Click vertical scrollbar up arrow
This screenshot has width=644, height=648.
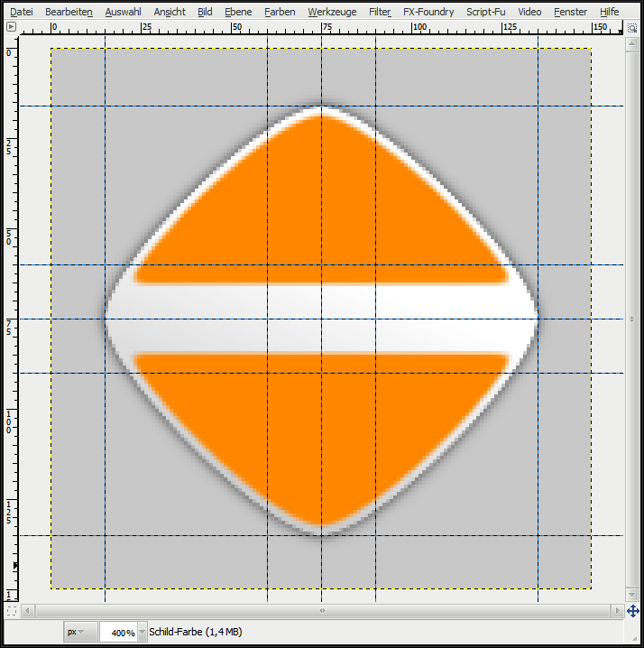coord(632,43)
